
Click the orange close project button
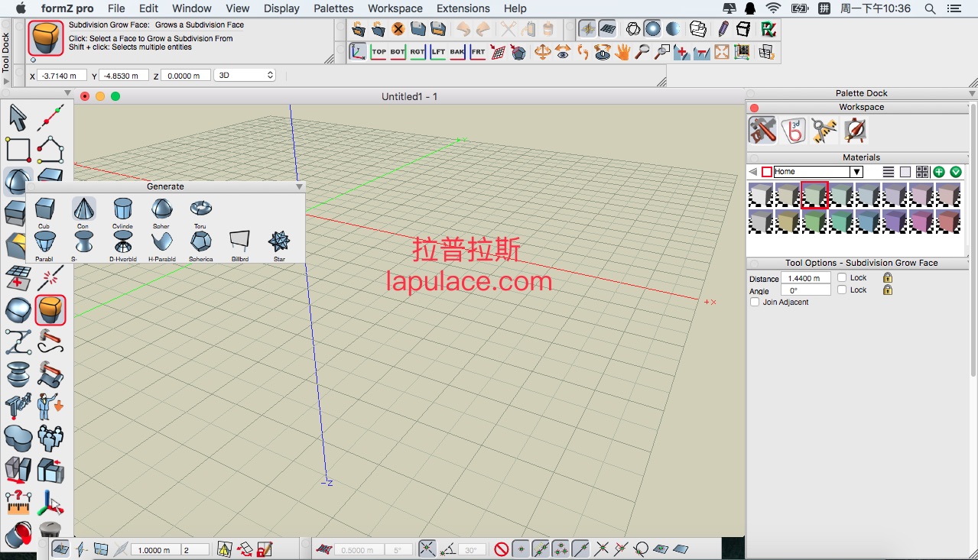pos(398,29)
